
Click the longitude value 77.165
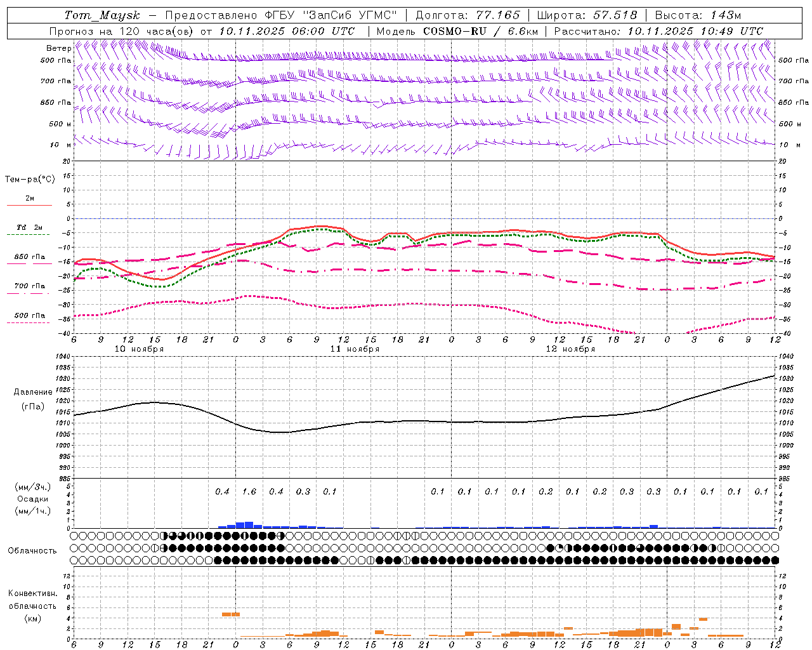point(498,15)
